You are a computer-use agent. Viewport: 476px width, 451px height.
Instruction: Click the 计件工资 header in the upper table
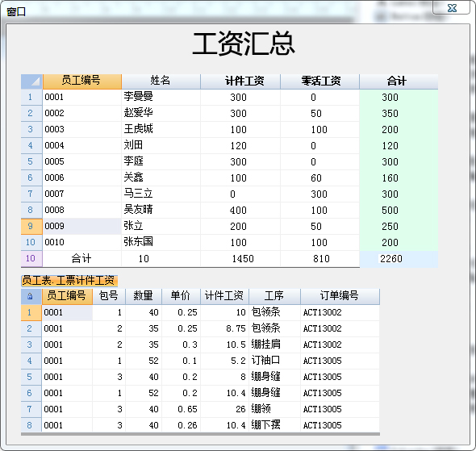tap(240, 81)
